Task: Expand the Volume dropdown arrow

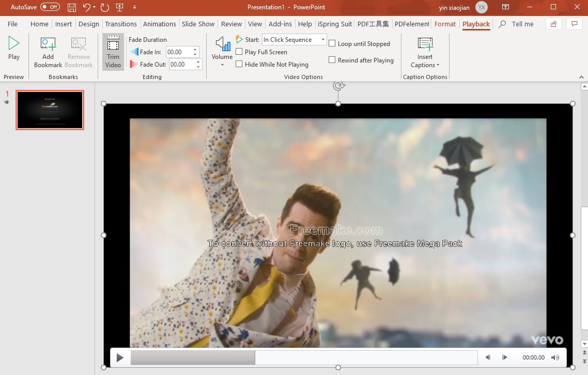Action: (222, 65)
